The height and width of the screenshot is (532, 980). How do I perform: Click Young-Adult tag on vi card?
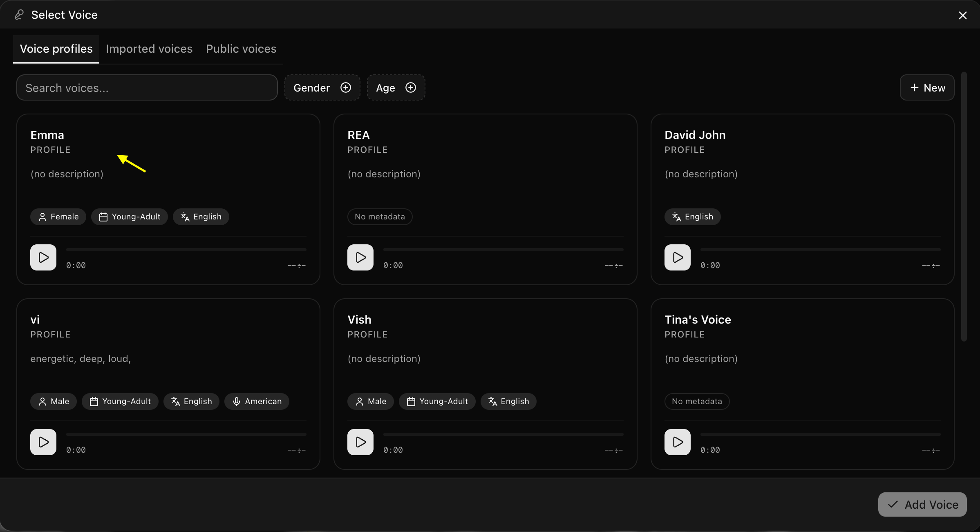point(120,401)
